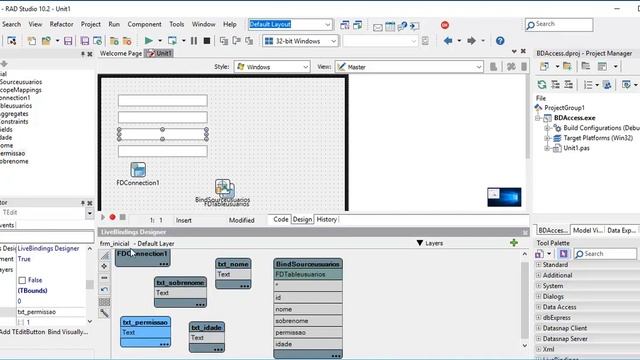Click the Add TEditButton link

coord(22,332)
